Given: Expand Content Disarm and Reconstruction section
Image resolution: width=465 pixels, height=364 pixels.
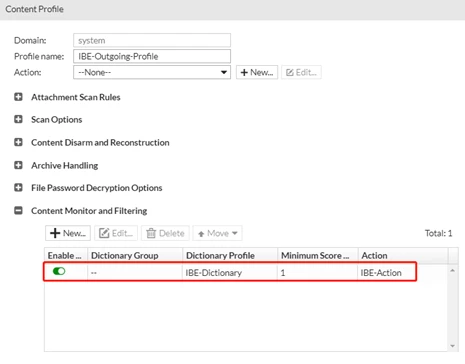Looking at the screenshot, I should 18,142.
